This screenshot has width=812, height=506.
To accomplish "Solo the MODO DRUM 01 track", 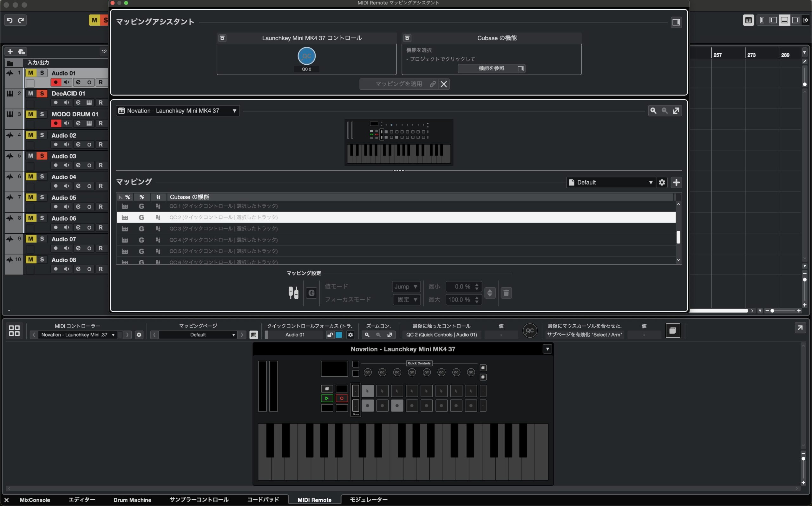I will pos(42,114).
